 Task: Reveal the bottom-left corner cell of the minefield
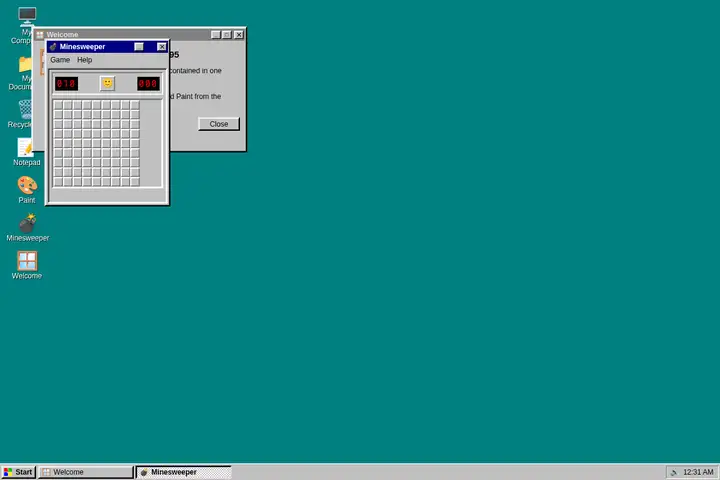pos(58,181)
